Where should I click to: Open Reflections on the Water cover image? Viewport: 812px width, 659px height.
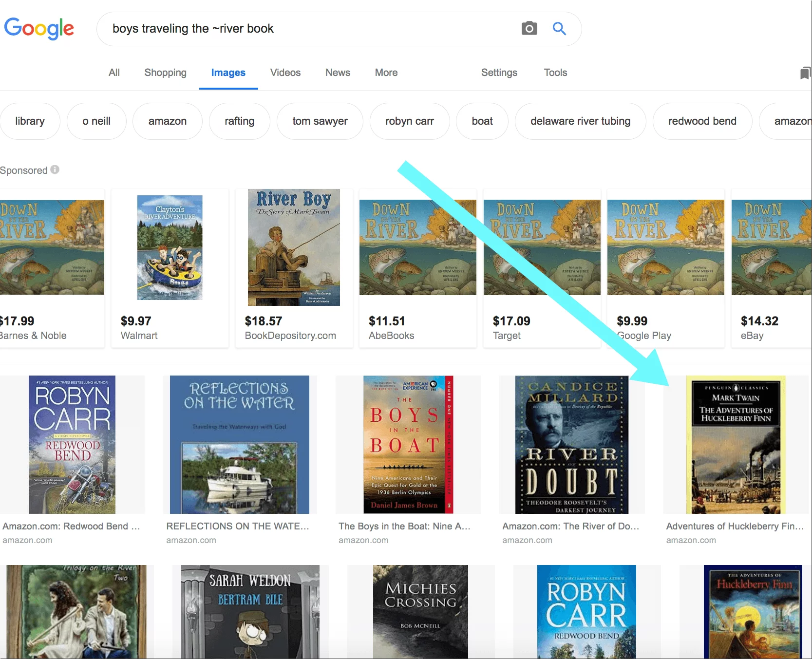tap(240, 445)
